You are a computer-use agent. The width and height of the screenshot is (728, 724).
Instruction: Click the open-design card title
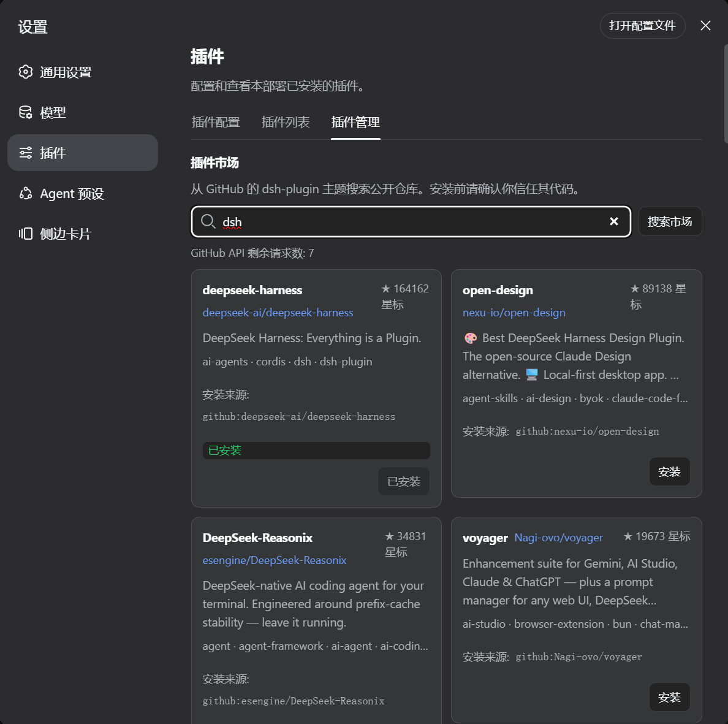point(498,290)
